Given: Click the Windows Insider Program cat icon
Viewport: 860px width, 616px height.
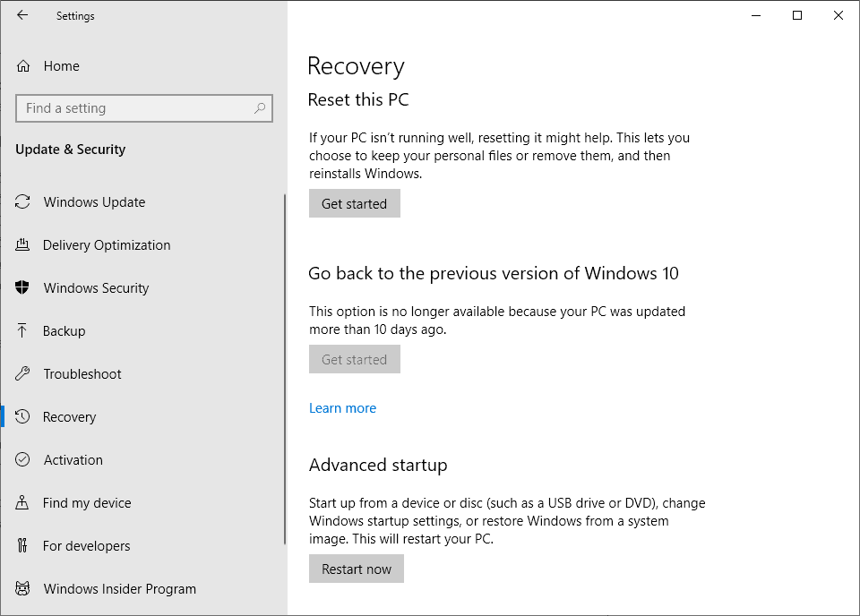Looking at the screenshot, I should point(23,589).
